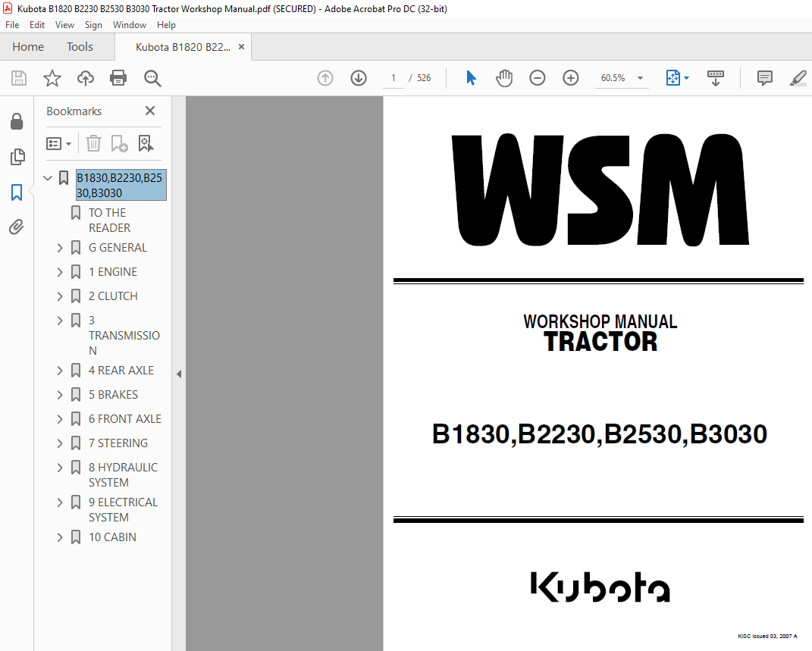Viewport: 812px width, 651px height.
Task: Expand the 10 CABIN bookmark
Action: [60, 537]
